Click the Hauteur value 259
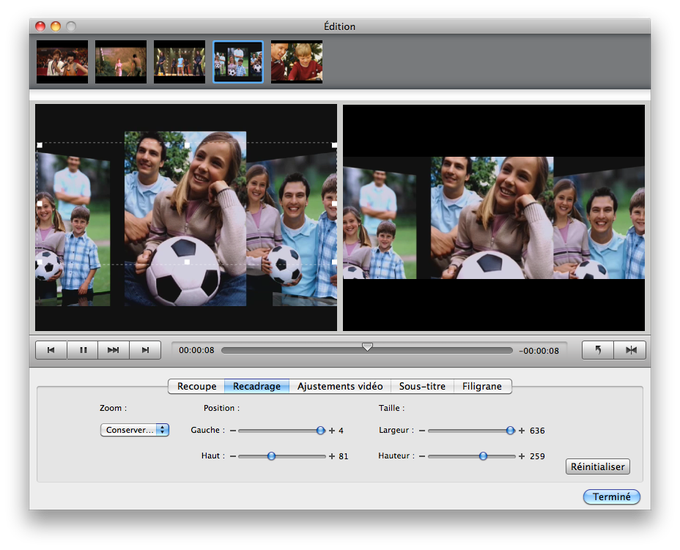The width and height of the screenshot is (680, 550). 537,456
